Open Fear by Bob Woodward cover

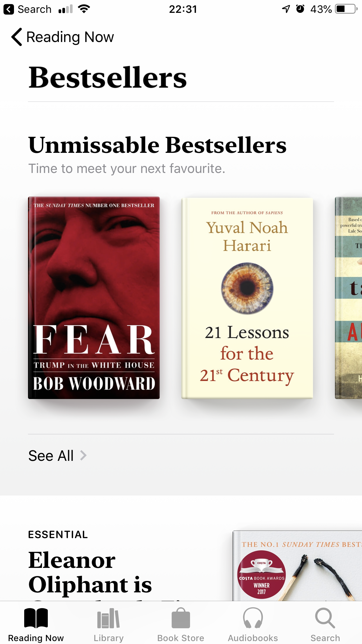[94, 298]
